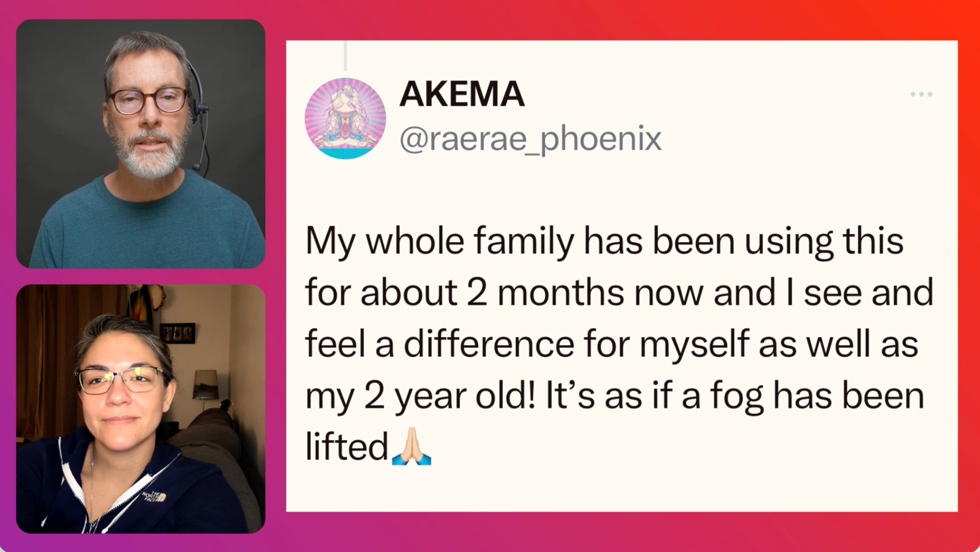Click the picture frame on the wall
980x552 pixels.
click(x=177, y=333)
